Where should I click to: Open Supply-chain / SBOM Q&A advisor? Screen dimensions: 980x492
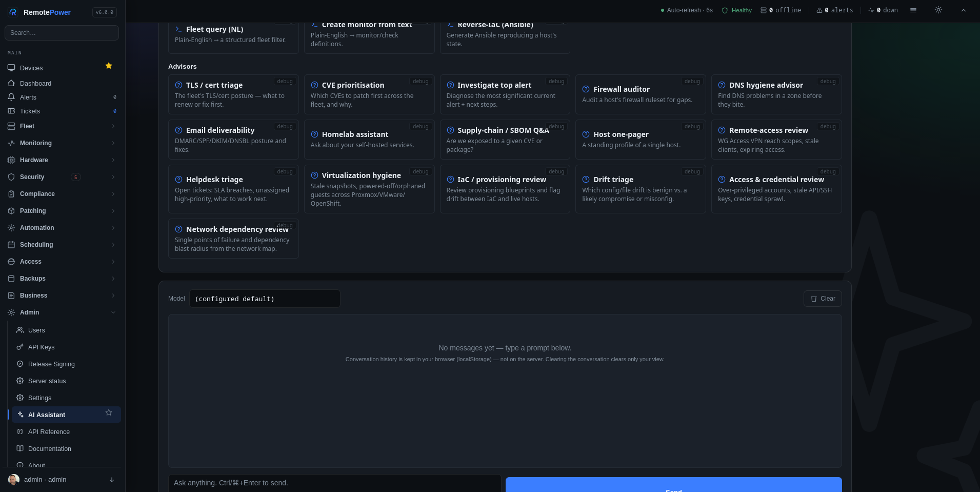pyautogui.click(x=505, y=140)
